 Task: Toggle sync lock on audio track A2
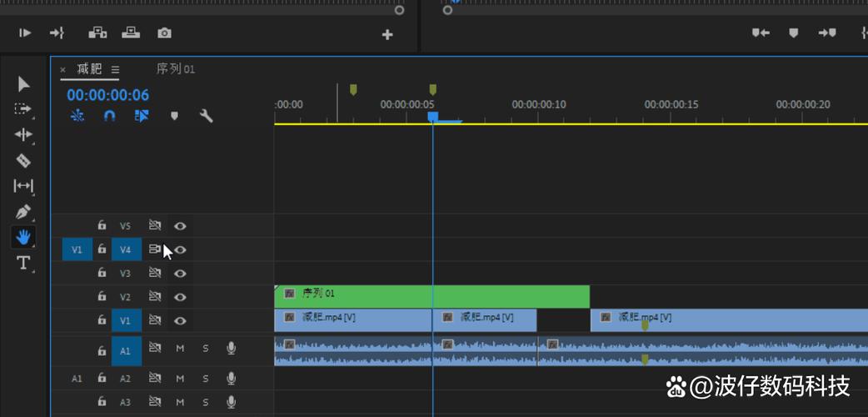[154, 379]
